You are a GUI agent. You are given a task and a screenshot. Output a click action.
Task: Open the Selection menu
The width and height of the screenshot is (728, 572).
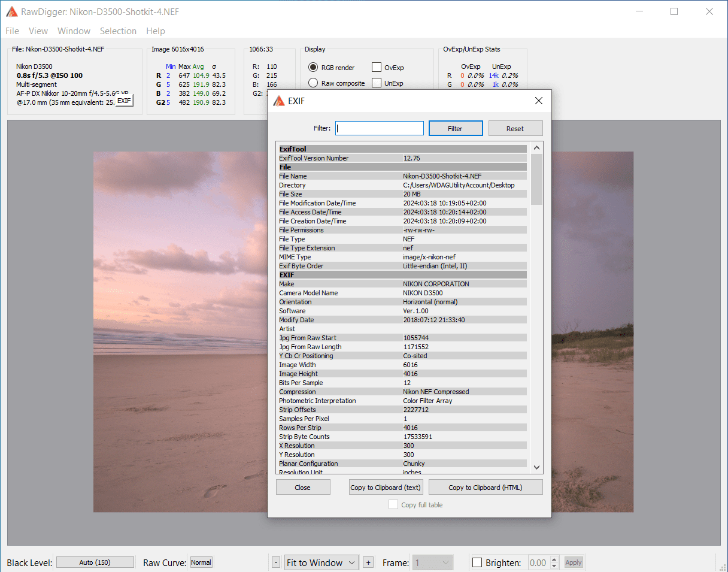coord(118,31)
